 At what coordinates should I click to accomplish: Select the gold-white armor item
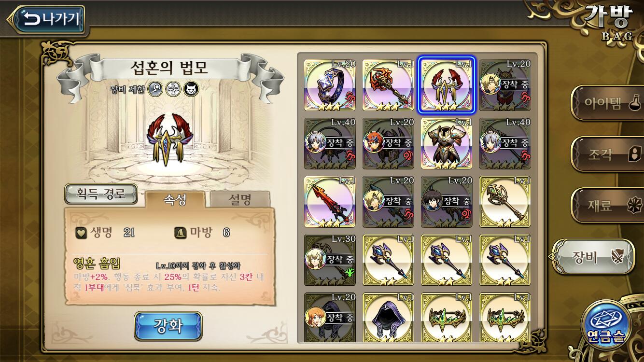[447, 143]
